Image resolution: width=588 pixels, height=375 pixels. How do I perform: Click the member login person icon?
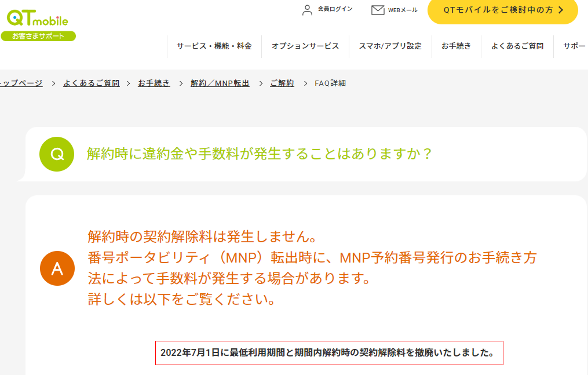coord(307,10)
